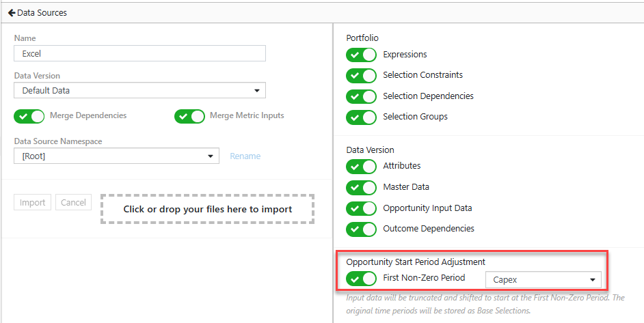The width and height of the screenshot is (644, 323).
Task: Expand the Data Source Namespace dropdown
Action: click(x=116, y=156)
